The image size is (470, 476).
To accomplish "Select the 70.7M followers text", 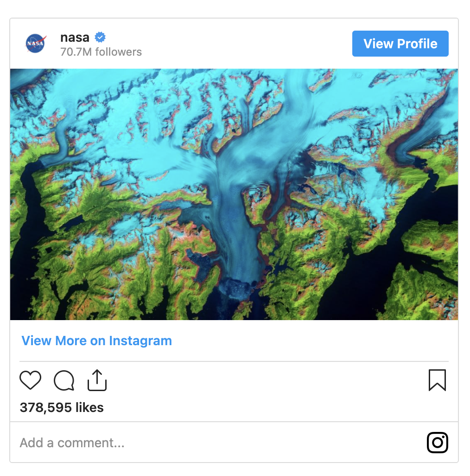I will coord(100,52).
